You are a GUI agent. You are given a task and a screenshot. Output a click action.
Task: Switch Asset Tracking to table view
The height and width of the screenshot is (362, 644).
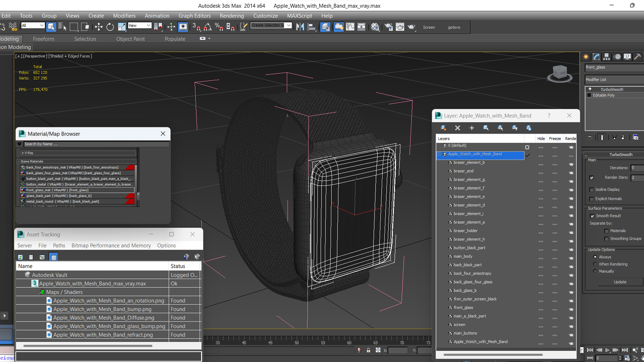tap(54, 257)
